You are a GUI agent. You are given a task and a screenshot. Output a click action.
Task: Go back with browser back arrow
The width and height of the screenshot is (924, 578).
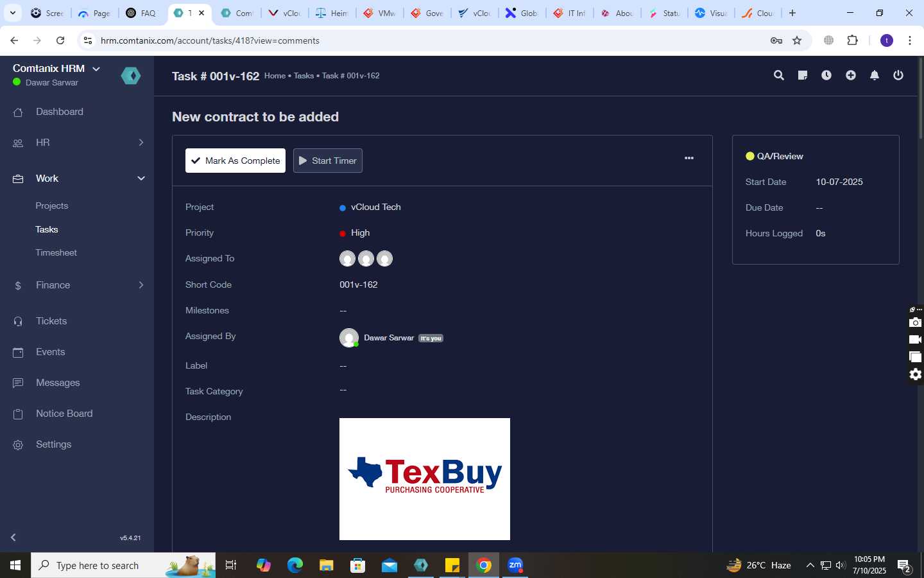point(14,40)
